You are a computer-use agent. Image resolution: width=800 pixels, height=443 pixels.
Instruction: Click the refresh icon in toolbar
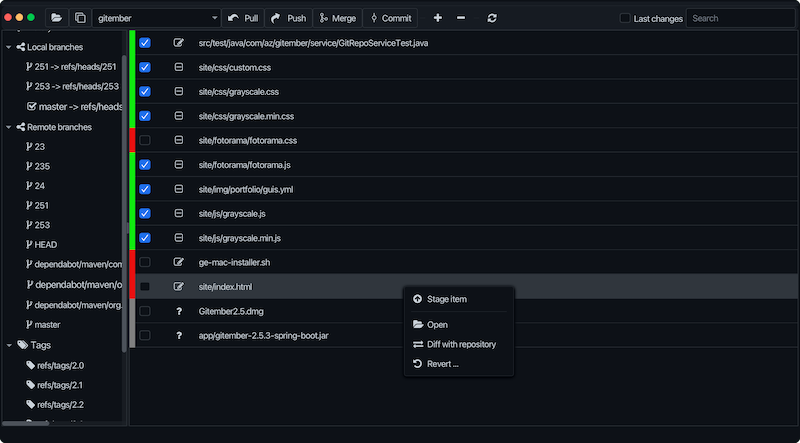pos(492,18)
